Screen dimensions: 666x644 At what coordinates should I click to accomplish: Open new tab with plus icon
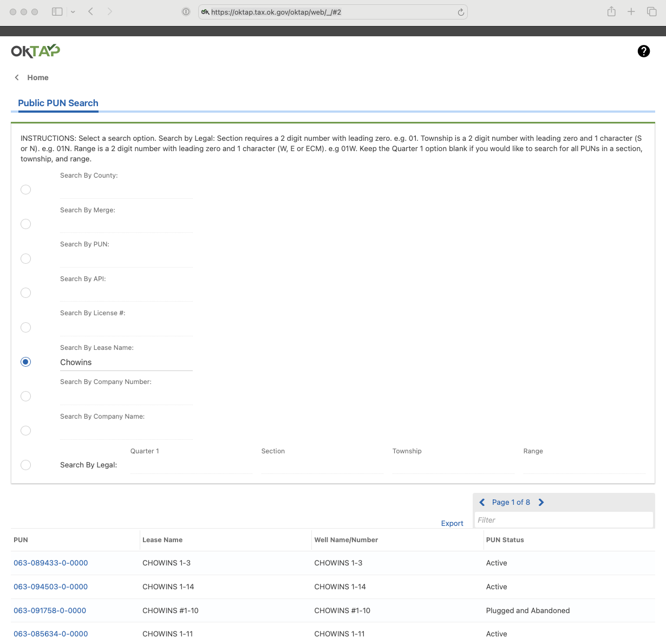[x=631, y=11]
